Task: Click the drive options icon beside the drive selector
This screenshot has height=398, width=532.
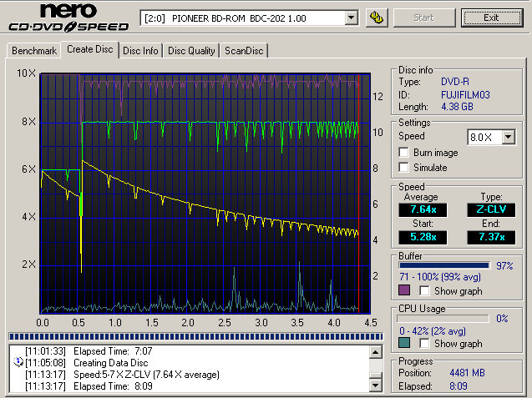Action: click(377, 18)
